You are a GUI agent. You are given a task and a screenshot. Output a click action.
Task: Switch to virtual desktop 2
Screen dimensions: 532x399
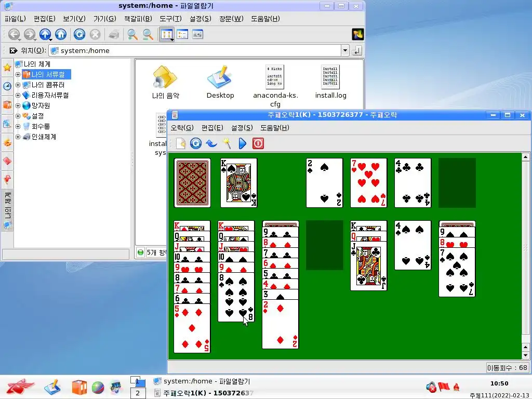coord(138,393)
